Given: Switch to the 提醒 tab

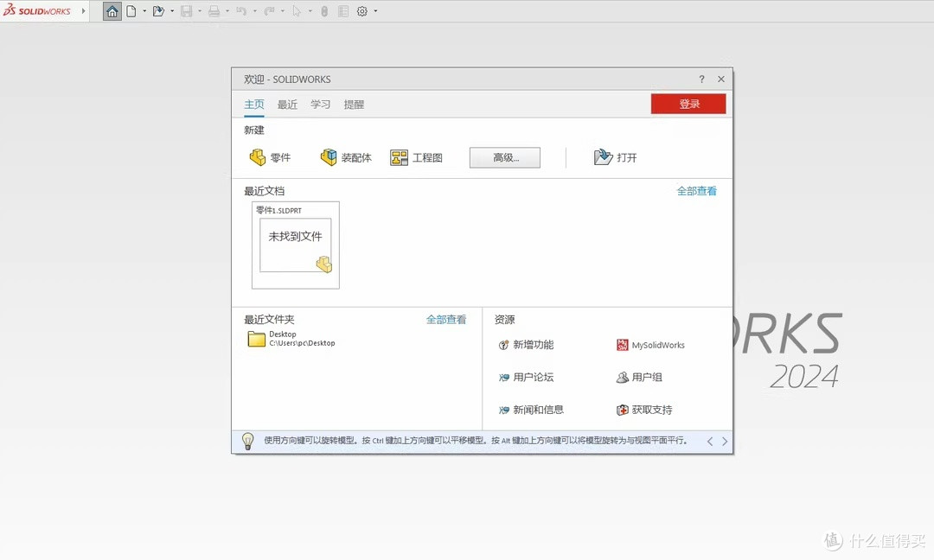Looking at the screenshot, I should click(x=354, y=105).
